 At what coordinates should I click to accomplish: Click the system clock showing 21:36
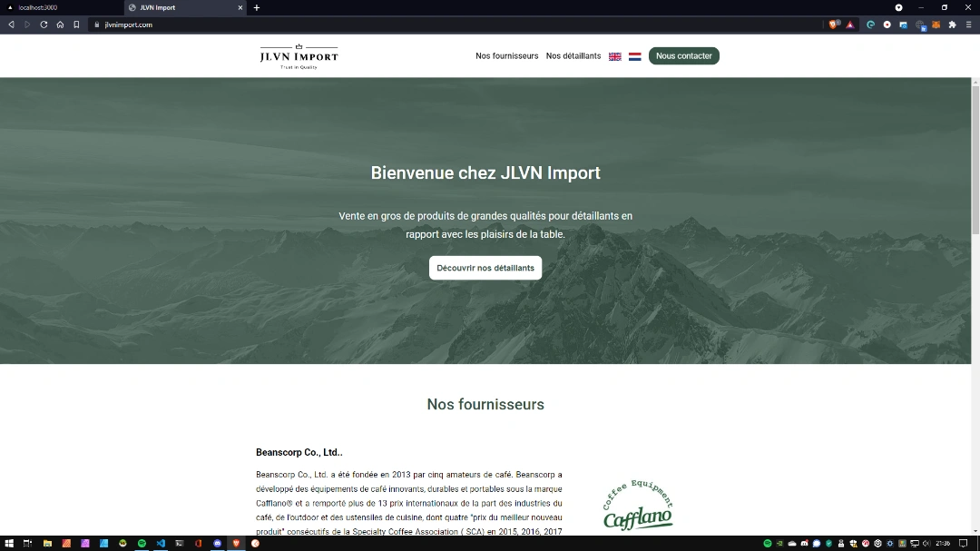coord(943,544)
